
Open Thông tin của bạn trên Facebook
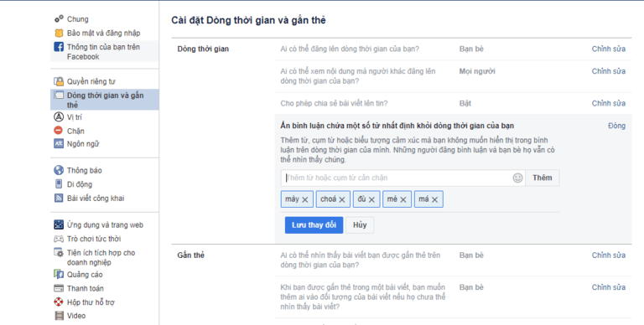[x=104, y=51]
